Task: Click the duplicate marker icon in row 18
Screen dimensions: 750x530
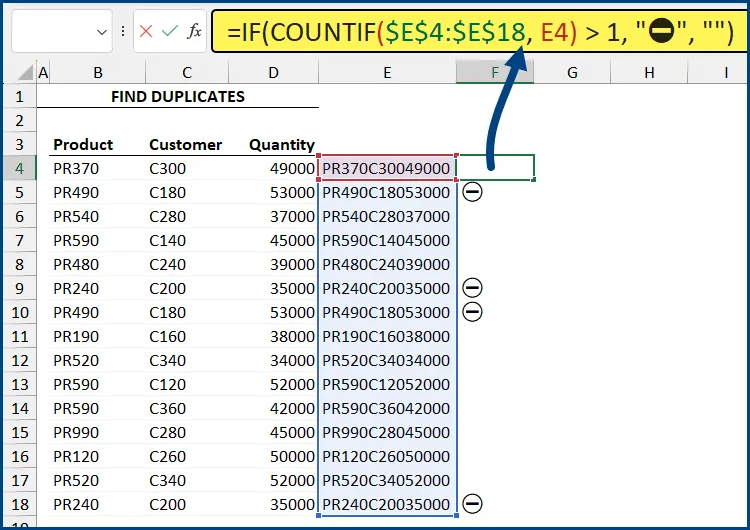Action: pos(473,504)
